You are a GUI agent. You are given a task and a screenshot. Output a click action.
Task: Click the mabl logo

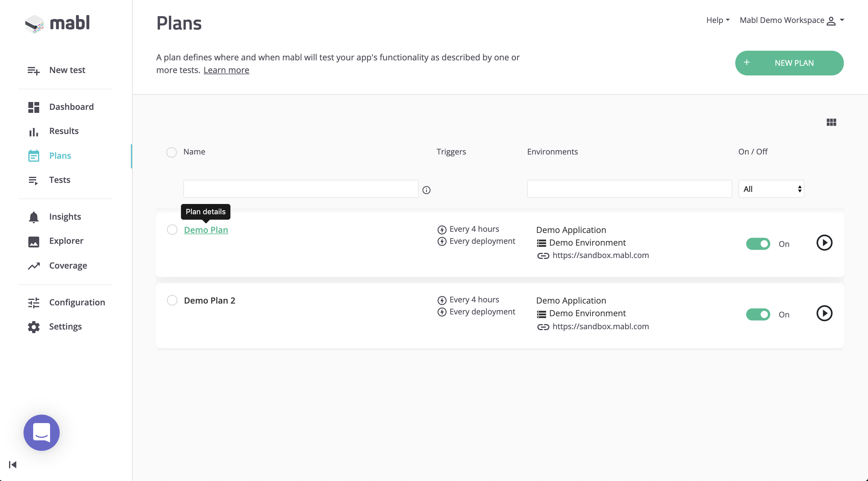[x=57, y=23]
